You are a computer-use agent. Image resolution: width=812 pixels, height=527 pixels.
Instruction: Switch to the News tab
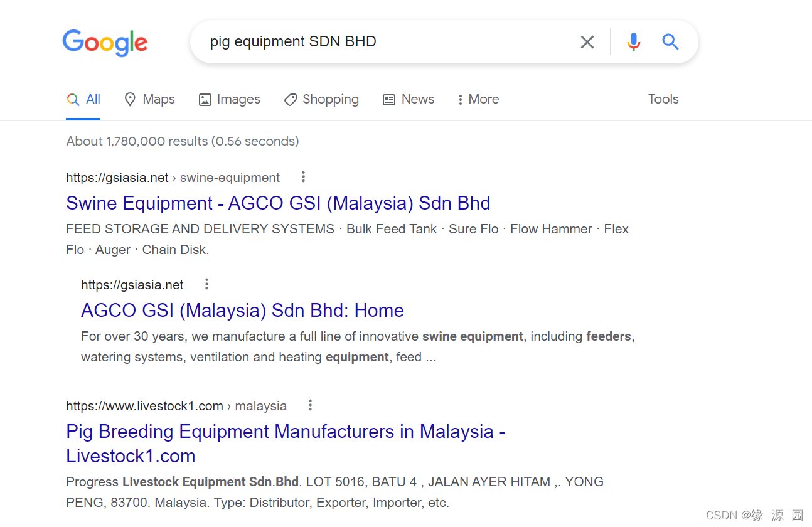click(409, 99)
